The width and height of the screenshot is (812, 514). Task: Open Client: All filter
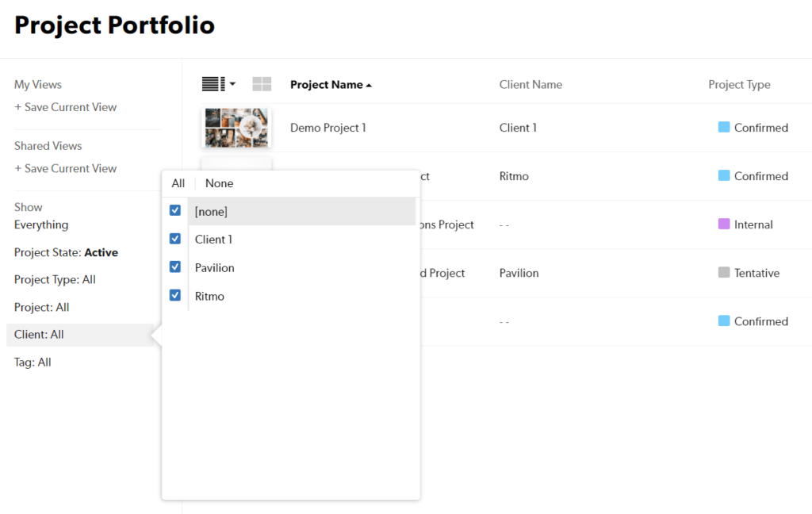tap(80, 335)
